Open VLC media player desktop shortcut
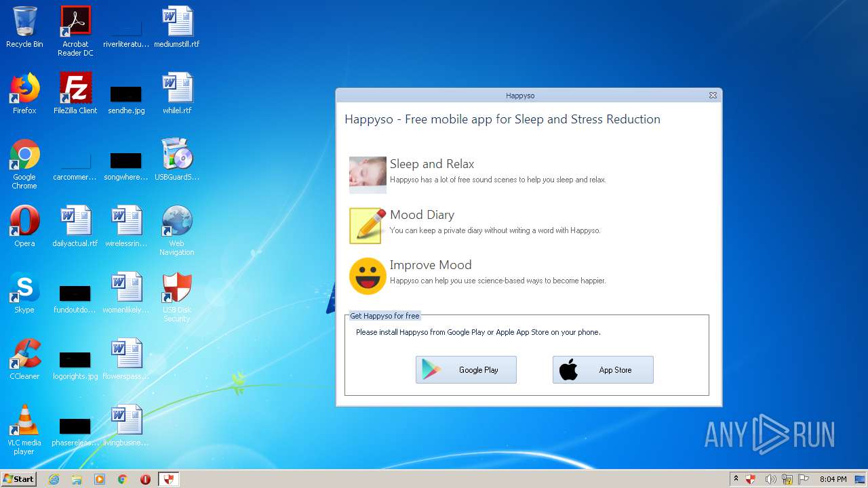 (24, 430)
